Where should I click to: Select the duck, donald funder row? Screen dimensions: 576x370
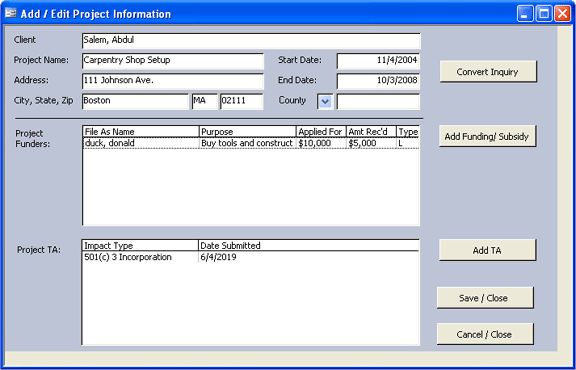point(251,143)
